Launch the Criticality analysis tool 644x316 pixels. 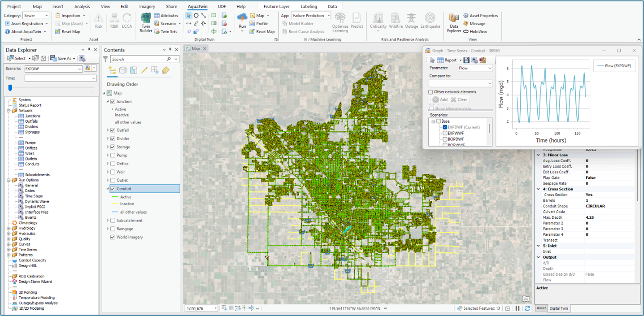[378, 20]
